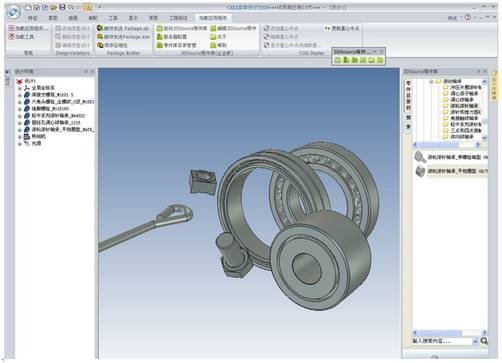The image size is (502, 363).
Task: Click the Save floppy disk icon
Action: 62,7
